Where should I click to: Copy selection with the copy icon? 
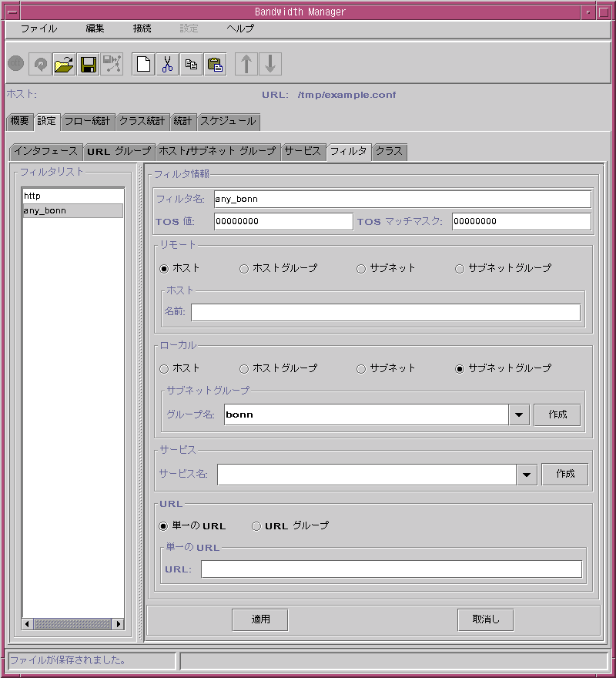(191, 64)
